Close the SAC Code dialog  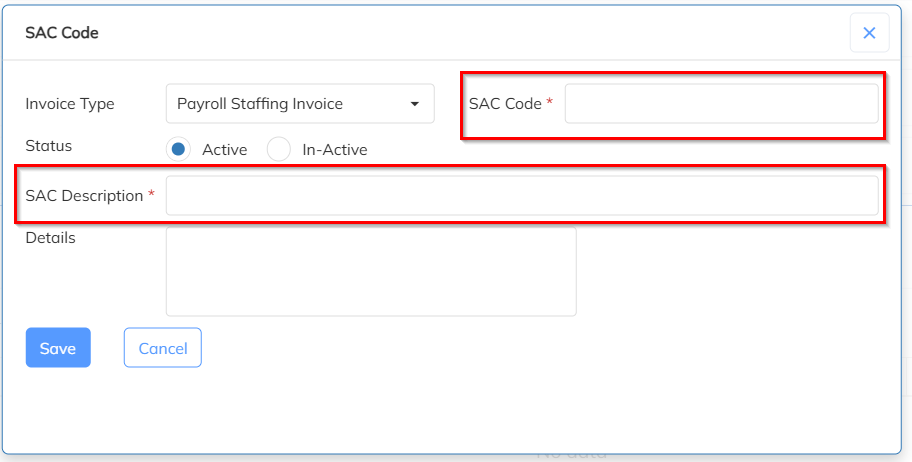869,33
